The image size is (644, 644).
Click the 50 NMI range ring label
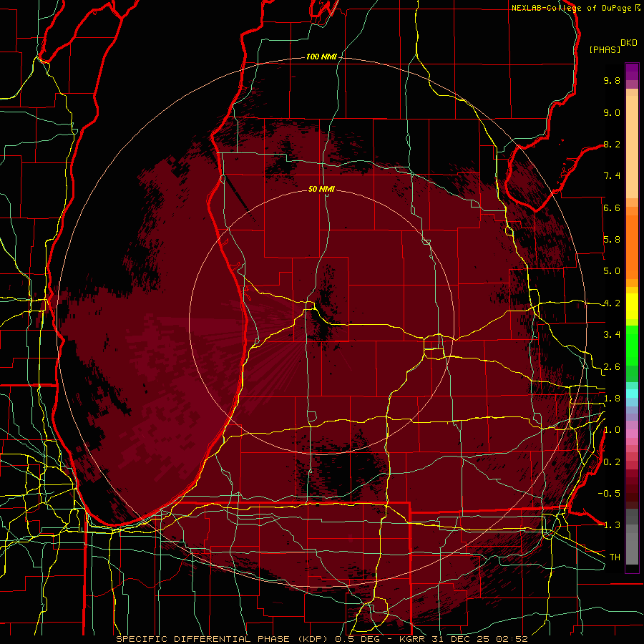321,189
